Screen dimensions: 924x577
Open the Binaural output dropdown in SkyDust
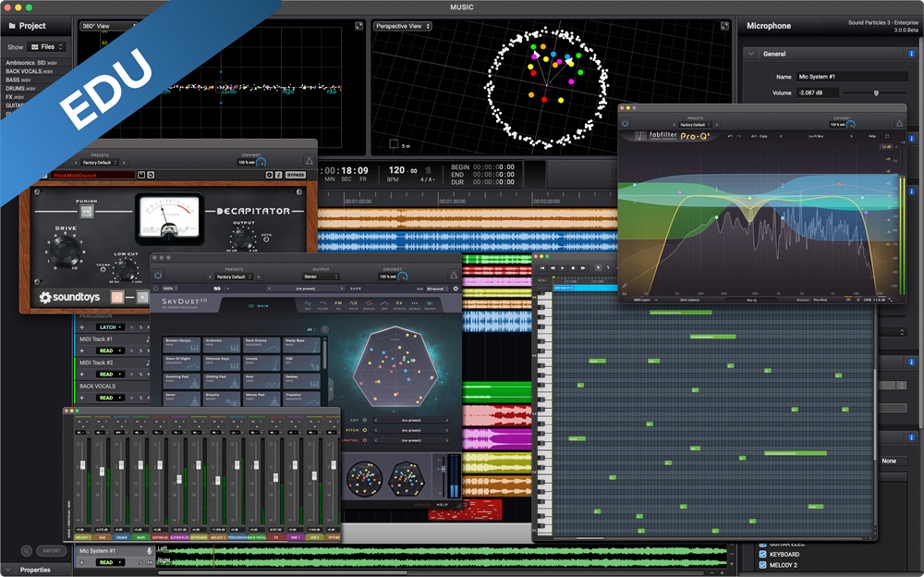click(435, 288)
